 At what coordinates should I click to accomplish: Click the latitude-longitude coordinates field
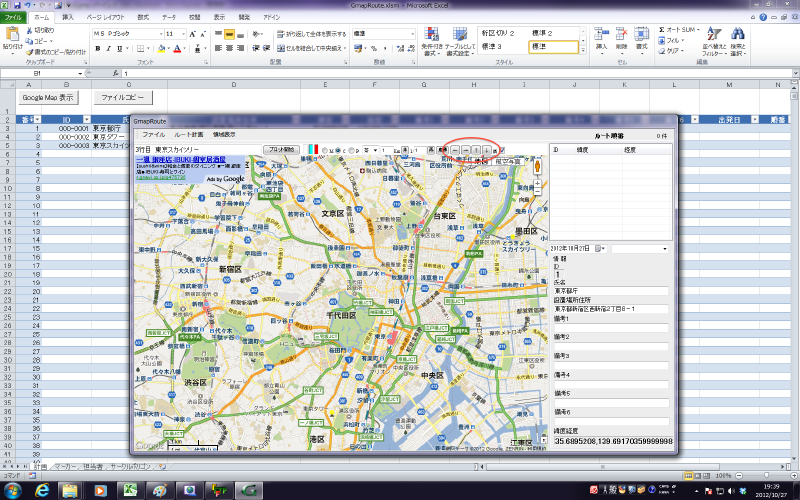612,441
